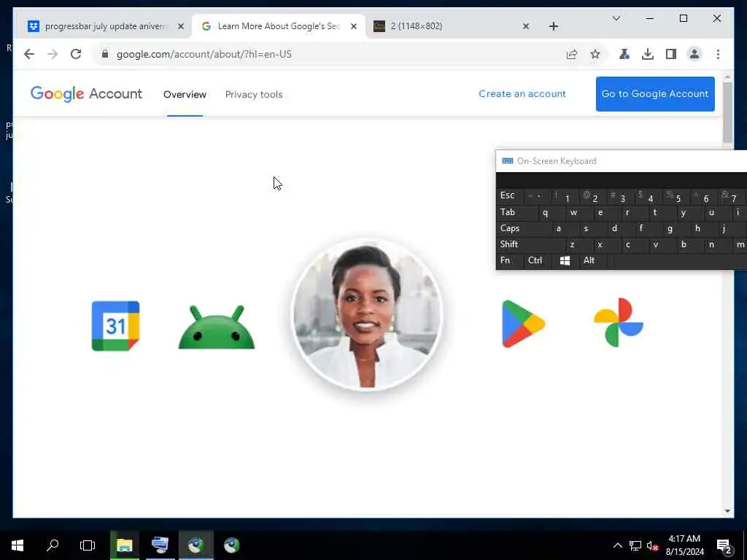The image size is (747, 560).
Task: Tap the Windows logo key on-screen
Action: click(565, 261)
